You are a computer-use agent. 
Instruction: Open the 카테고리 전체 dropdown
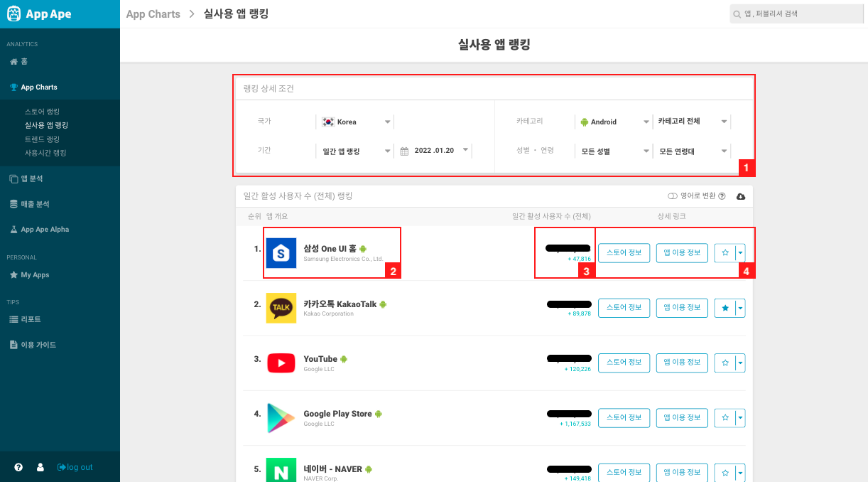click(x=692, y=122)
